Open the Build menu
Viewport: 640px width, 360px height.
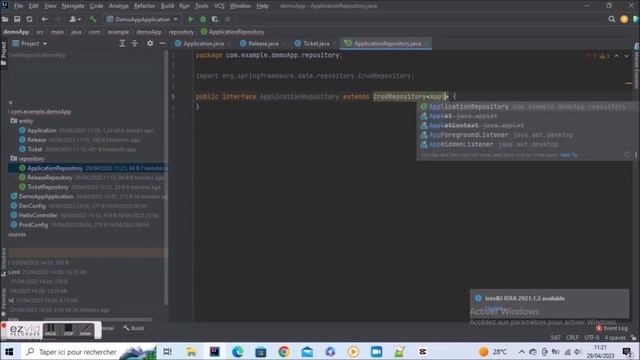167,6
